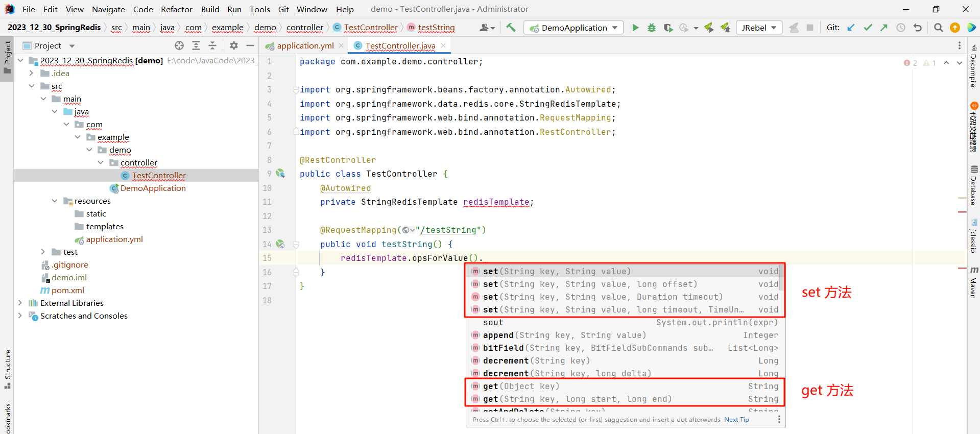Commit changes with Git green checkmark
980x434 pixels.
(x=868, y=28)
